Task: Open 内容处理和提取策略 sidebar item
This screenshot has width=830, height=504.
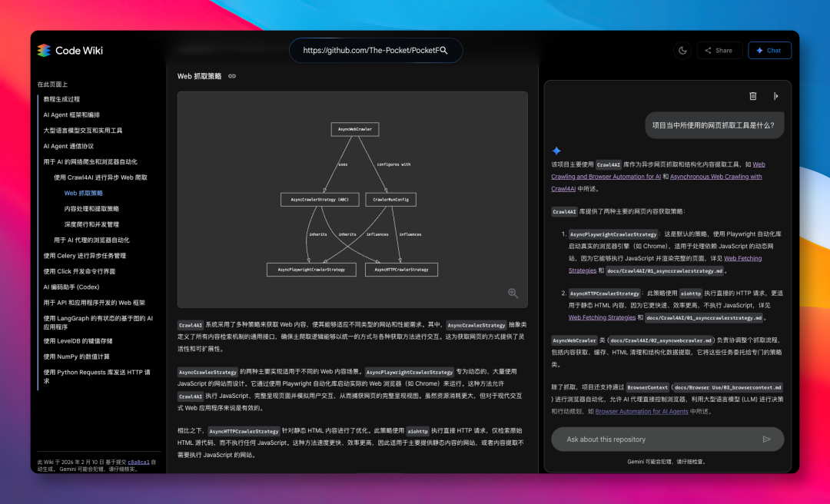Action: tap(91, 208)
